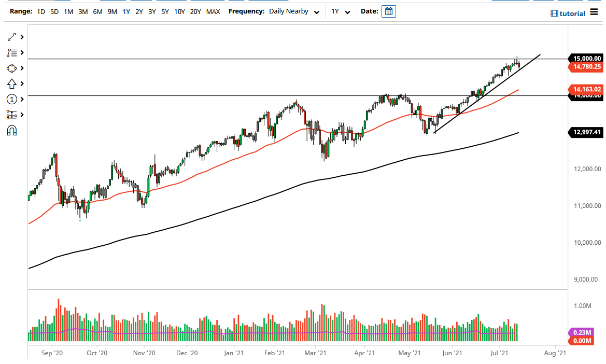Select the numbered circle annotation tool

pyautogui.click(x=12, y=99)
